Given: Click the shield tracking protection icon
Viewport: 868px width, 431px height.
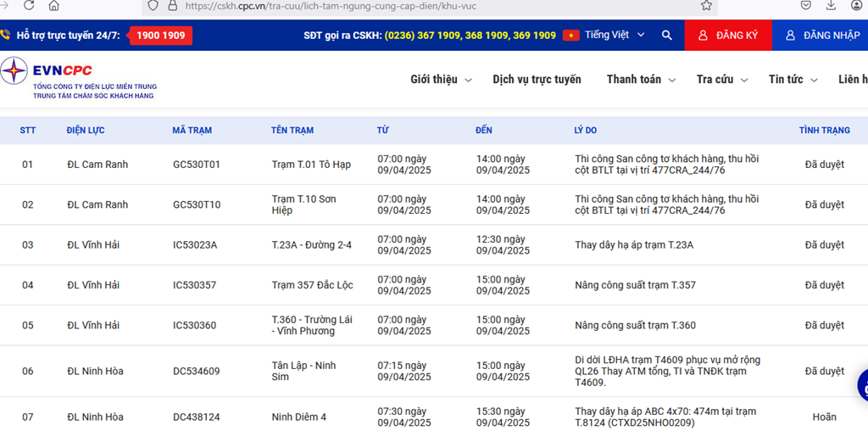Looking at the screenshot, I should (153, 5).
